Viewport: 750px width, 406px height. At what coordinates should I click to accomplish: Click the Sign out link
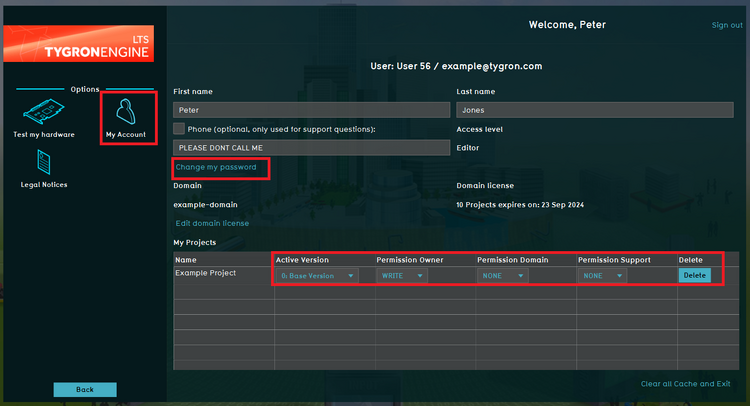[x=726, y=25]
